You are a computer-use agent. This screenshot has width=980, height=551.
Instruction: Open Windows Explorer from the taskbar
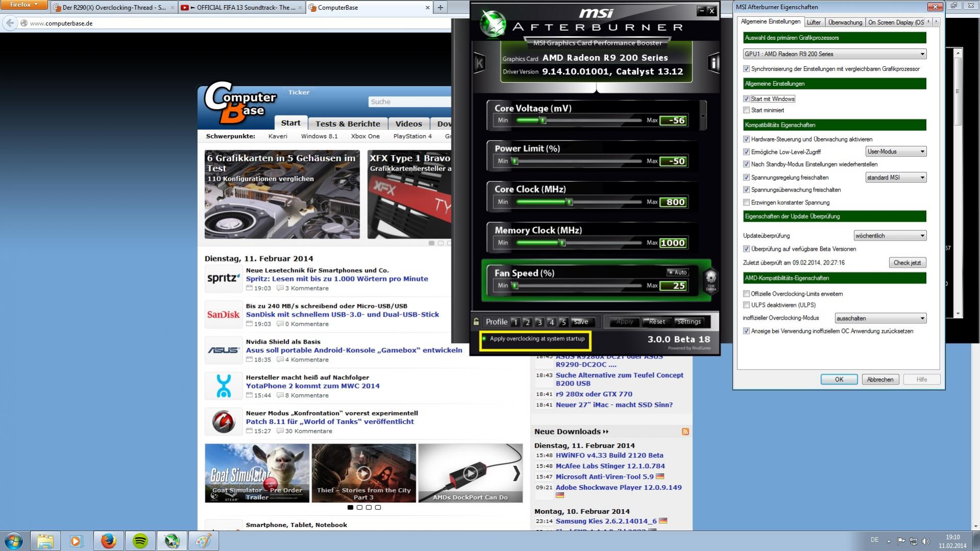45,541
